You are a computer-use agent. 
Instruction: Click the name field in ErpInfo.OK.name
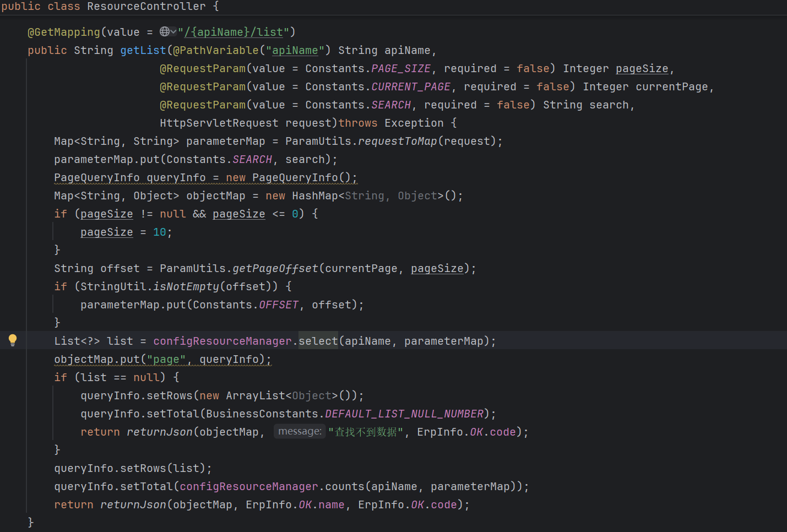pyautogui.click(x=332, y=504)
